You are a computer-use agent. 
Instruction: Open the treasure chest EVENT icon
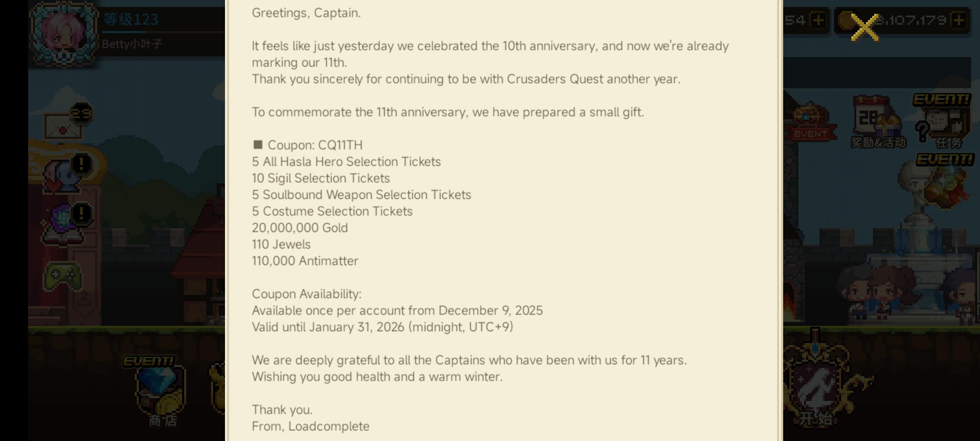pyautogui.click(x=811, y=120)
